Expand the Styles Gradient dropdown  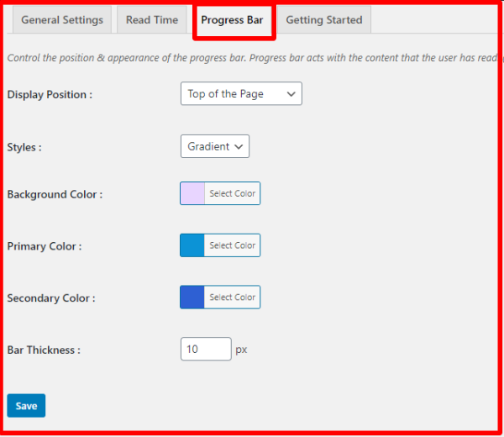(x=215, y=146)
